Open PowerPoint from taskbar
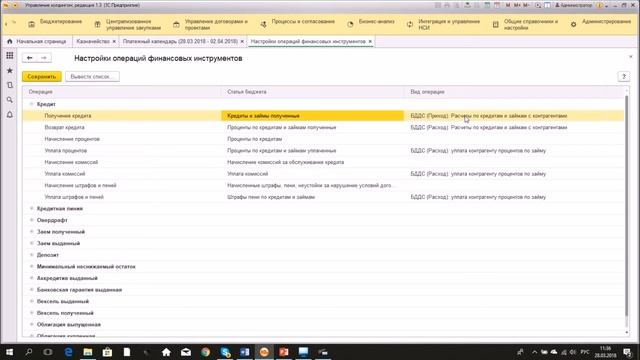This screenshot has width=640, height=360. 284,352
